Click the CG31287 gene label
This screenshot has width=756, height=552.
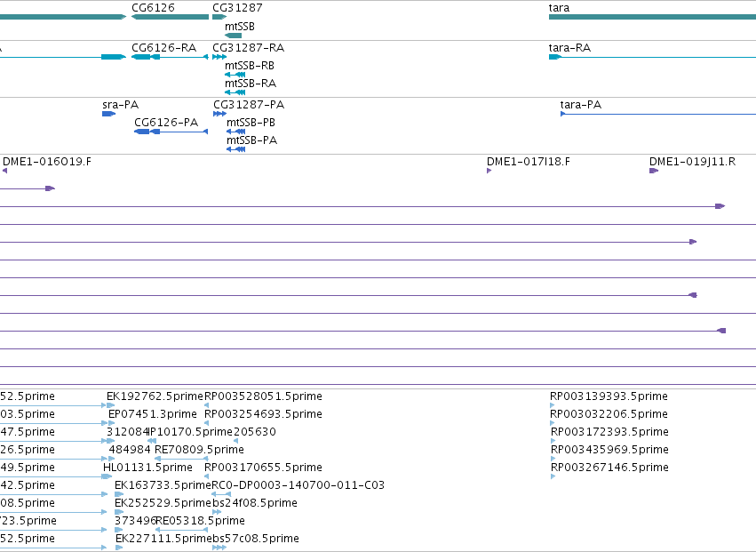tap(238, 8)
